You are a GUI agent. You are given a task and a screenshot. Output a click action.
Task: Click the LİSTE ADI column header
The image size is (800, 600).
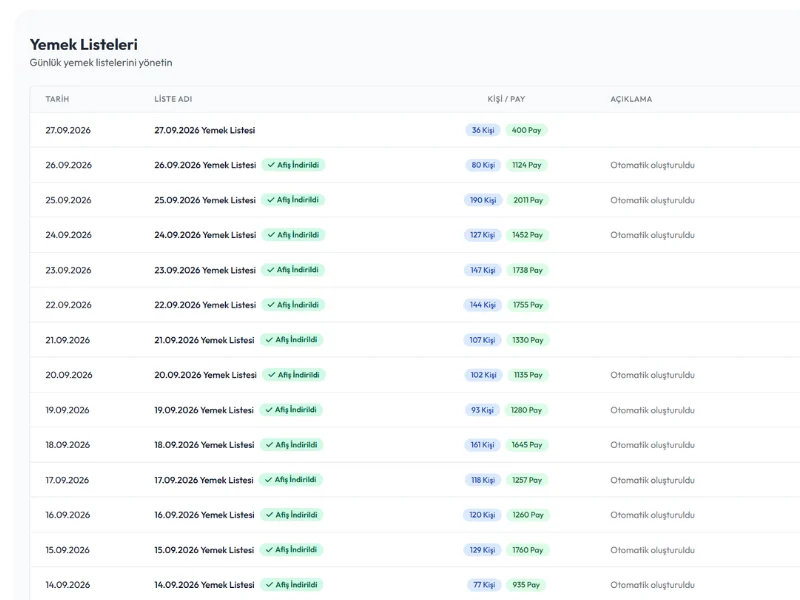click(173, 99)
